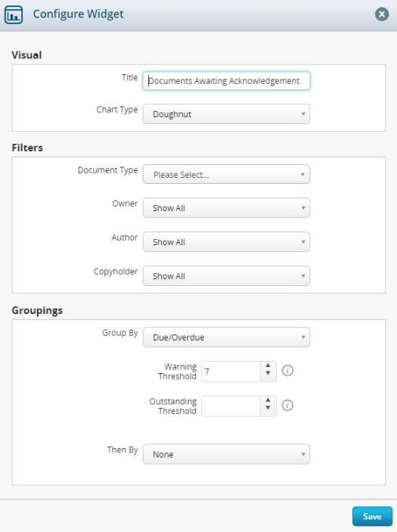The width and height of the screenshot is (397, 532).
Task: Decrease Outstanding Threshold with down arrow
Action: click(x=268, y=408)
